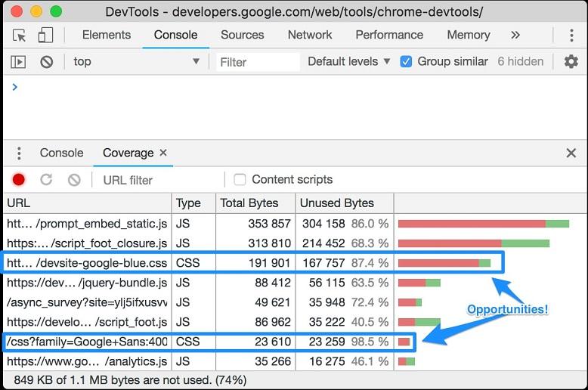Select the inspect element cursor icon

point(20,36)
